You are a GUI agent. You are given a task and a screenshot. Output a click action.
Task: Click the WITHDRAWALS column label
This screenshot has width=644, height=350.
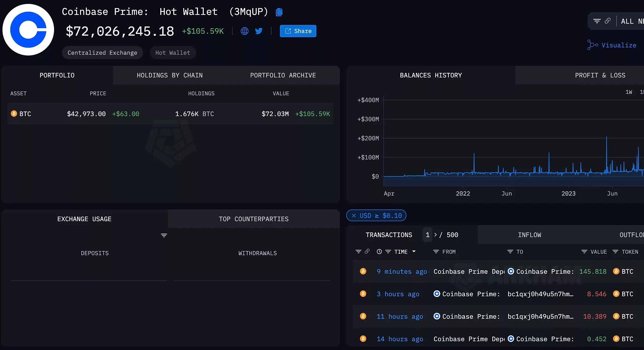(x=258, y=253)
